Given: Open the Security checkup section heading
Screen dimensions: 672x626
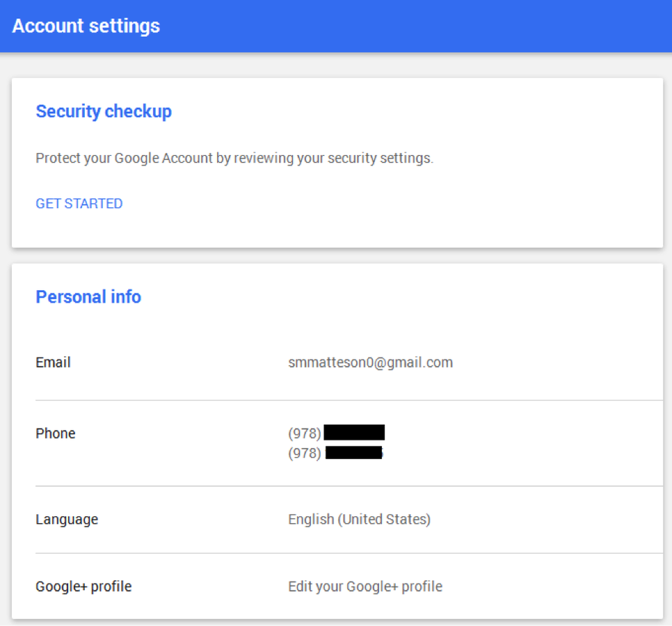Looking at the screenshot, I should (103, 111).
